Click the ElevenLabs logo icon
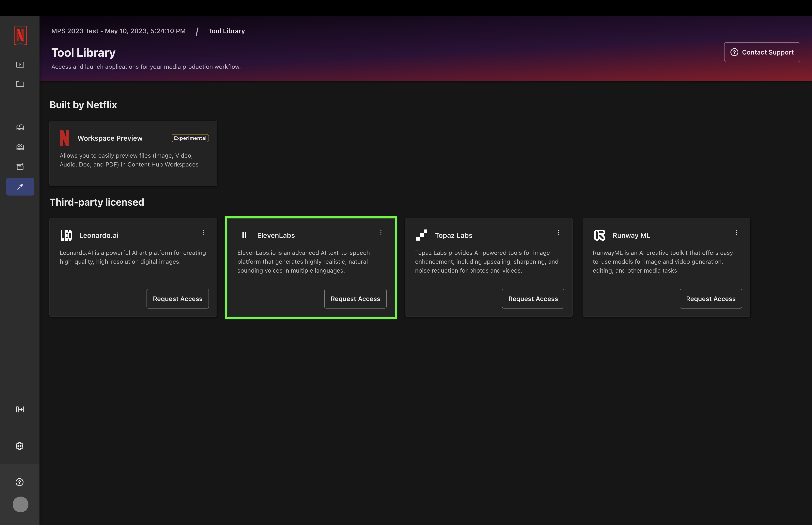 pos(244,235)
